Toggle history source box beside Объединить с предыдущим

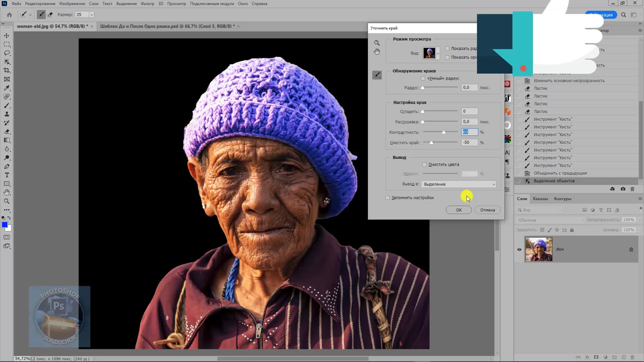pos(519,173)
